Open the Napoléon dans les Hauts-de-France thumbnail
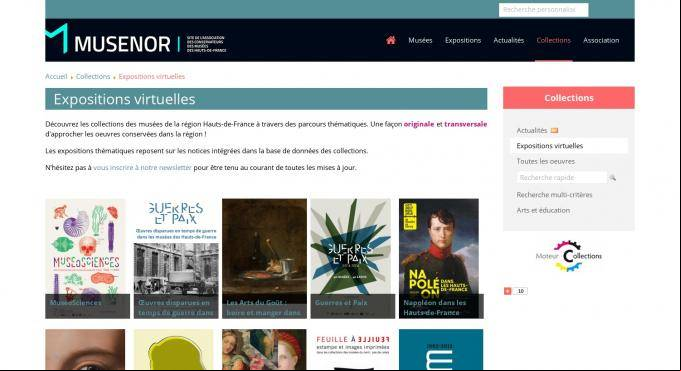 pyautogui.click(x=441, y=258)
